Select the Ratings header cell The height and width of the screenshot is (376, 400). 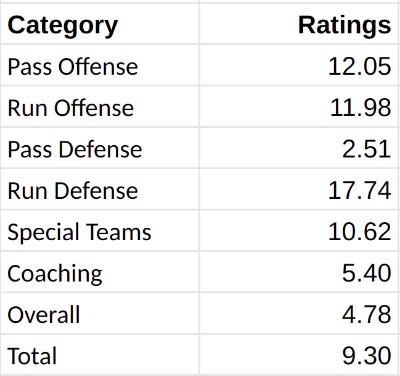pyautogui.click(x=299, y=24)
